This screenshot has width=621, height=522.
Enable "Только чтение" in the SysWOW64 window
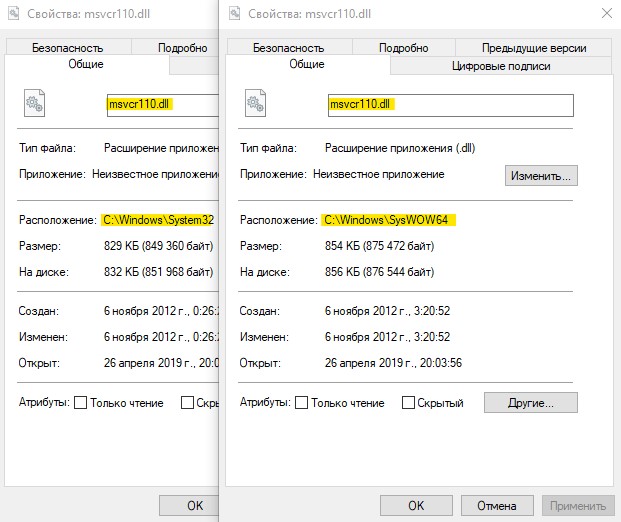301,403
